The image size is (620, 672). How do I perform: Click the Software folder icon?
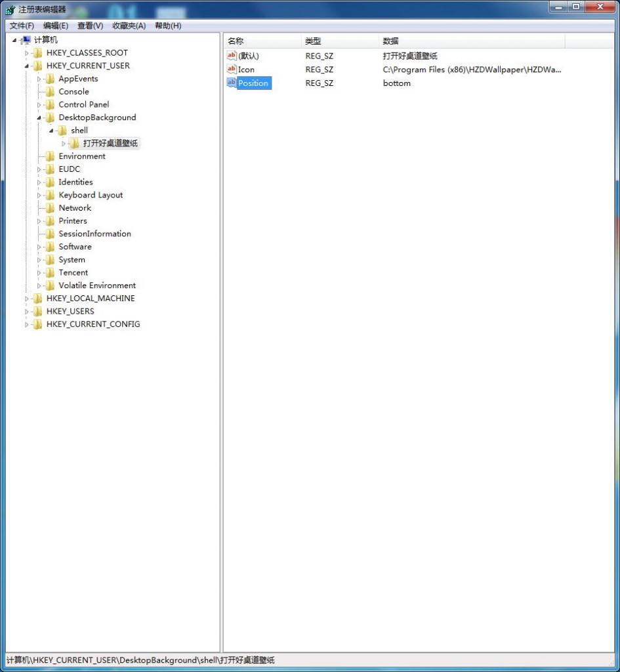click(50, 247)
